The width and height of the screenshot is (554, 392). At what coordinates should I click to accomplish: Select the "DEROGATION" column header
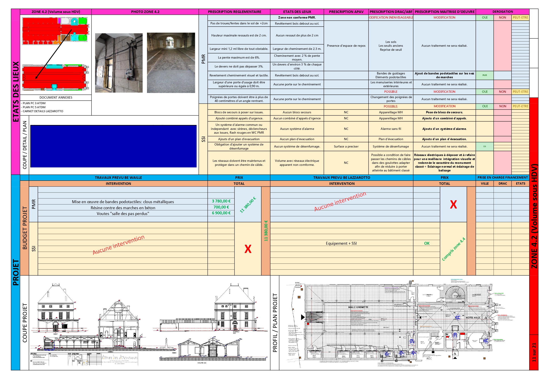tap(503, 12)
